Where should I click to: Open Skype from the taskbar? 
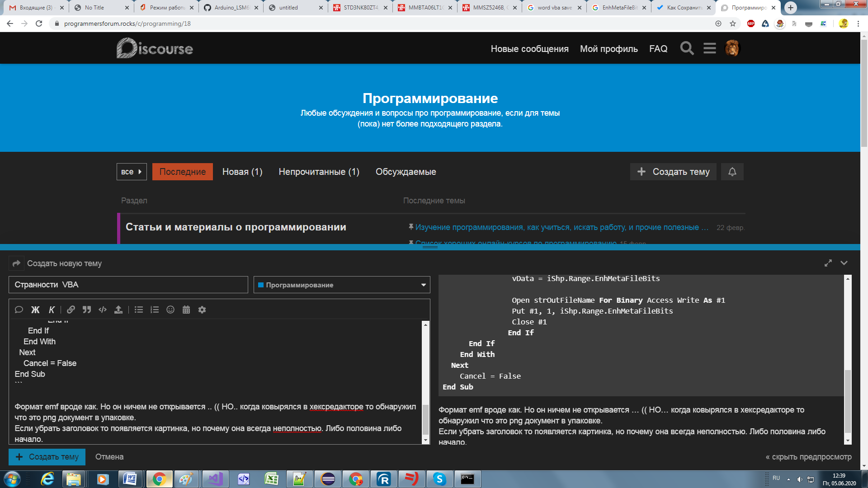coord(439,479)
